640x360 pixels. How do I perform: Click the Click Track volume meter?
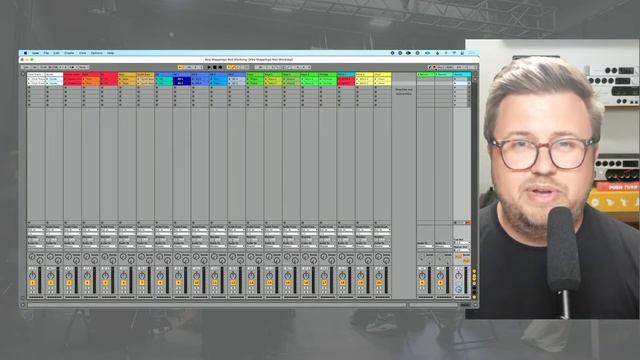point(40,280)
